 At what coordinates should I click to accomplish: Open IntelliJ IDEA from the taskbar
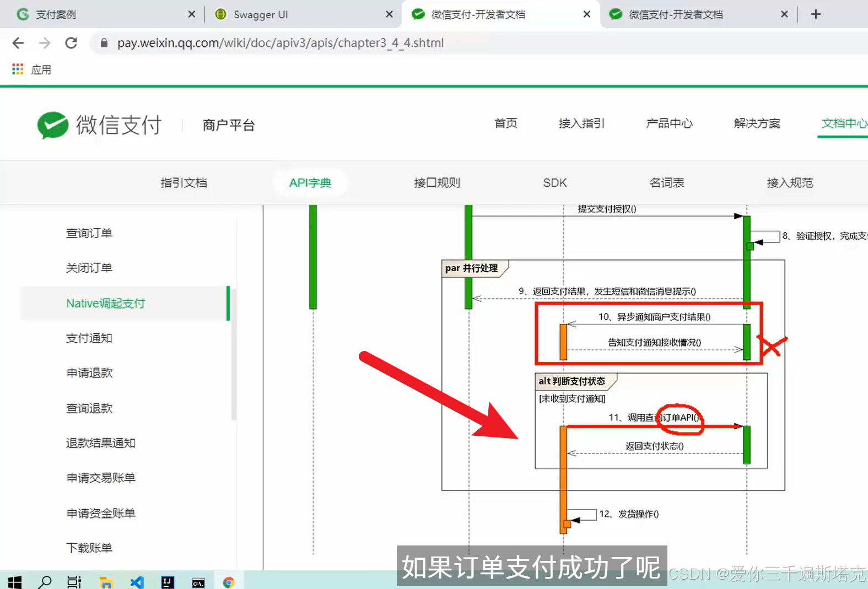pos(168,582)
